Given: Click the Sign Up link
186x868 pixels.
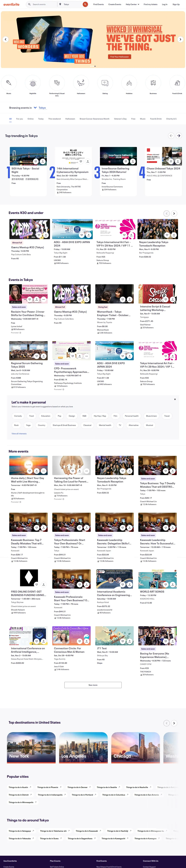Looking at the screenshot, I should click(x=176, y=4).
